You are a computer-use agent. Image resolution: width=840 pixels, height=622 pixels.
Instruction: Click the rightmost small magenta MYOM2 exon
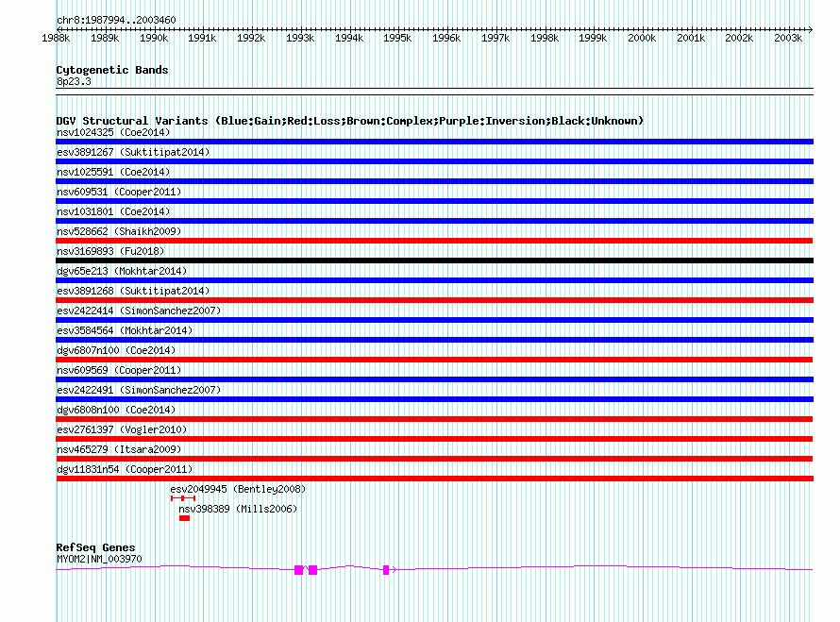coord(386,570)
